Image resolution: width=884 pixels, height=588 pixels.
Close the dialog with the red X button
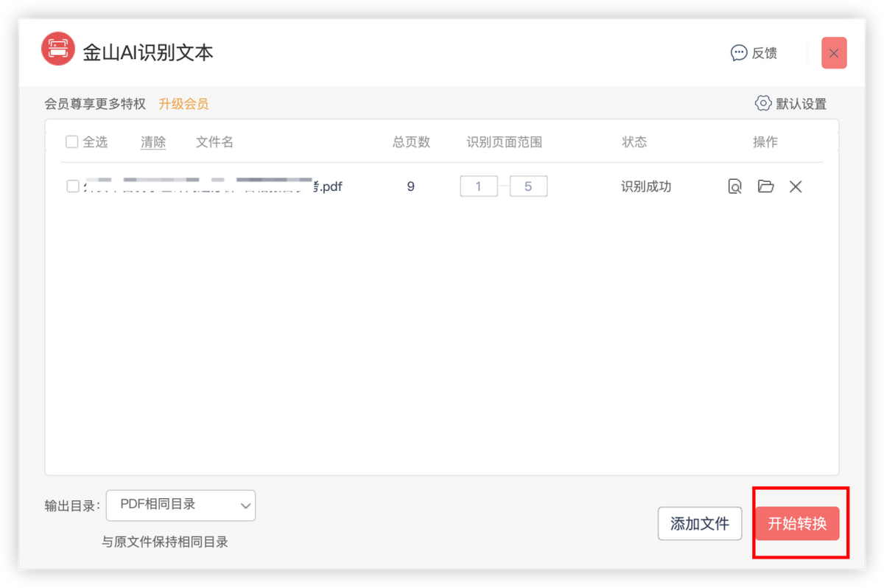point(834,53)
